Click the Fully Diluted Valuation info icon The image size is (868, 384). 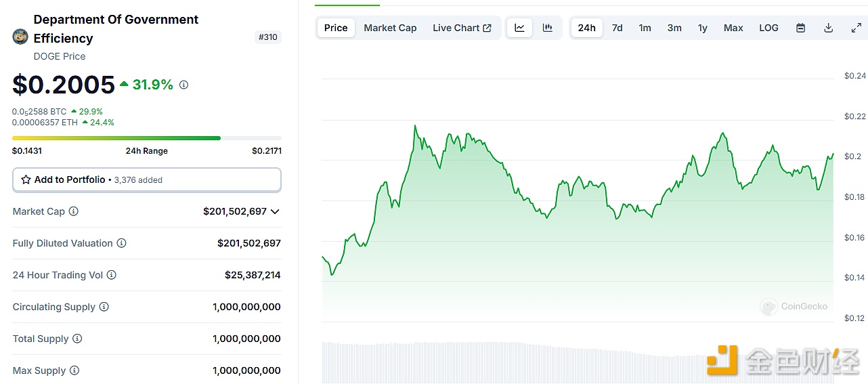pyautogui.click(x=121, y=243)
